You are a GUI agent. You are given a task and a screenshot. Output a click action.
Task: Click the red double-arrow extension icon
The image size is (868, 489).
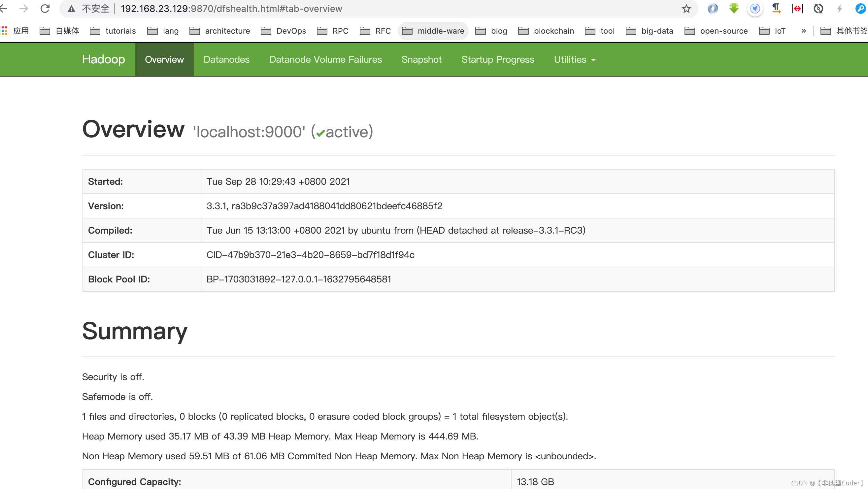click(797, 9)
